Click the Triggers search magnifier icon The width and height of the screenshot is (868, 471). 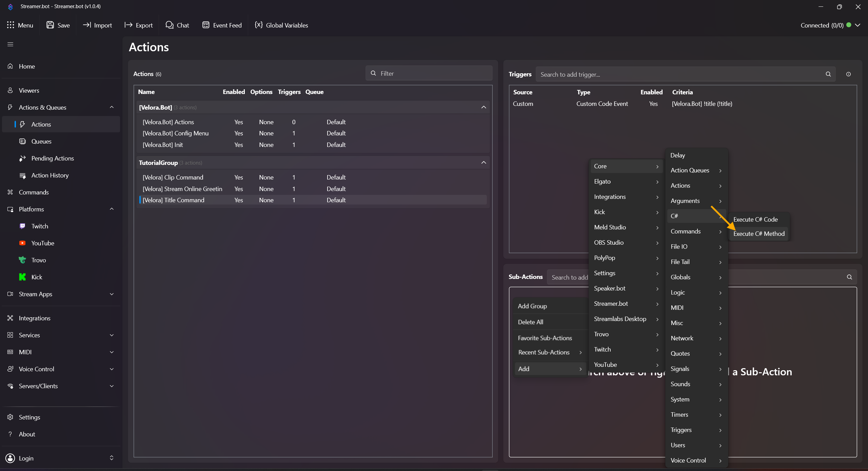coord(828,74)
